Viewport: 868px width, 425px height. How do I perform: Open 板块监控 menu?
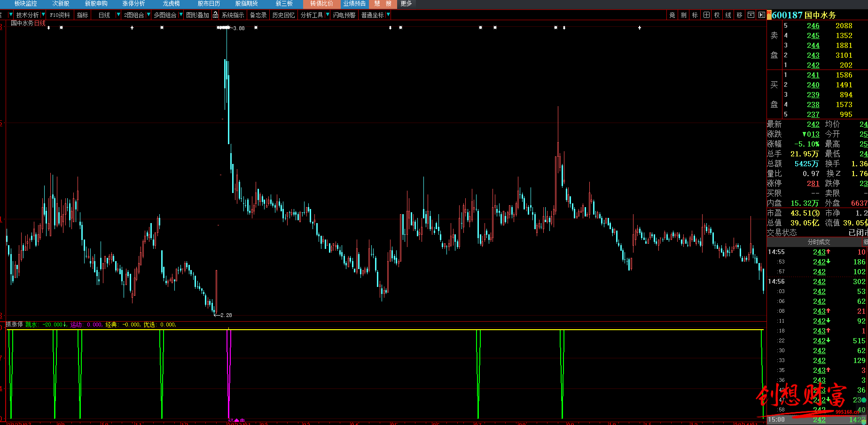(25, 4)
